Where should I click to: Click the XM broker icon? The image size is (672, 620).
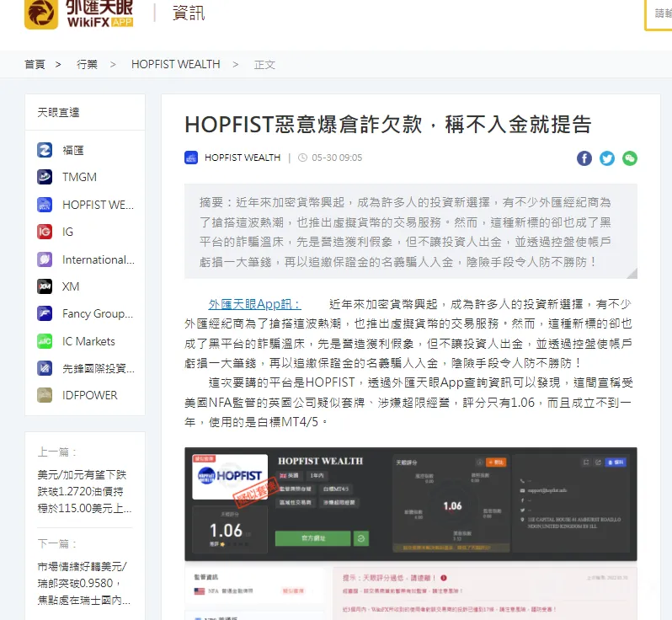pos(45,286)
